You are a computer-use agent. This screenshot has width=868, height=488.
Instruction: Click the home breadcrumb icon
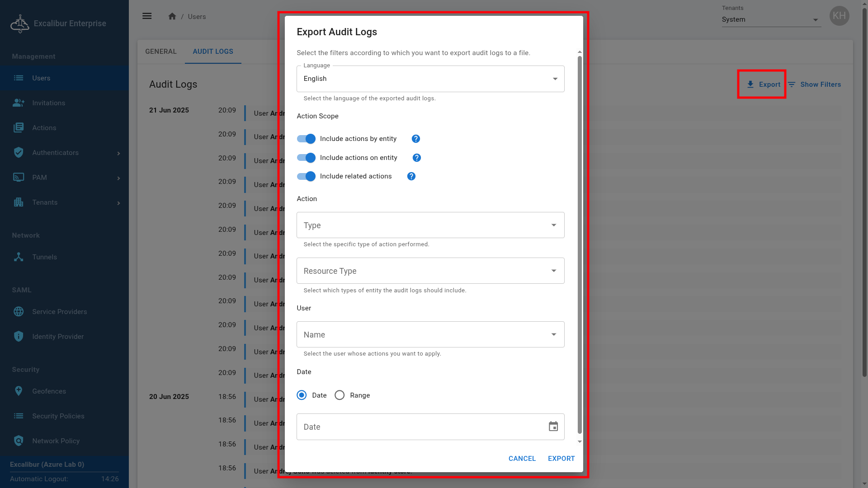coord(172,16)
